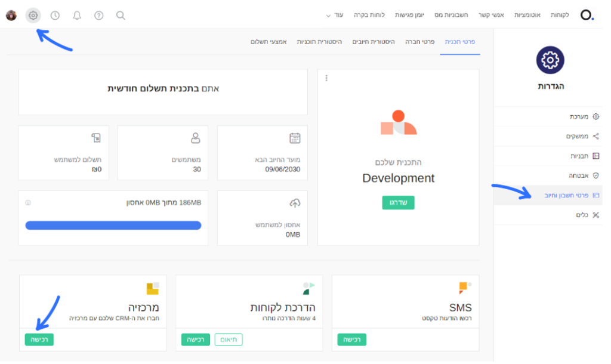Click רכישה button on מרכזיה card
Image resolution: width=611 pixels, height=364 pixels.
click(39, 340)
